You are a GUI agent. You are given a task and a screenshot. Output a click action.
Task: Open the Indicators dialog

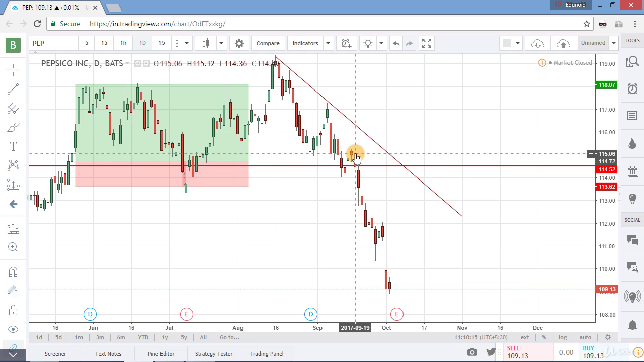click(305, 43)
